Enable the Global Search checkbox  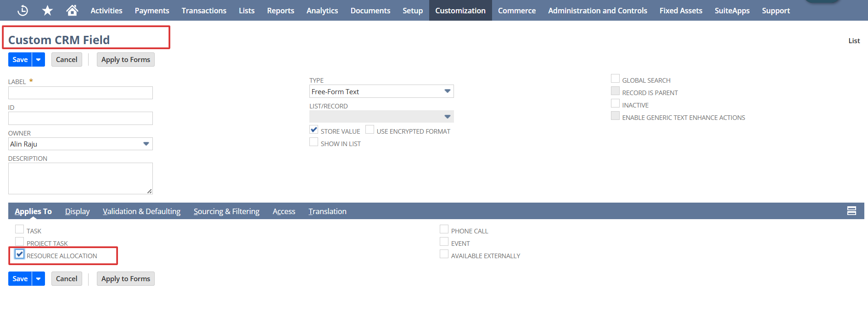click(615, 79)
